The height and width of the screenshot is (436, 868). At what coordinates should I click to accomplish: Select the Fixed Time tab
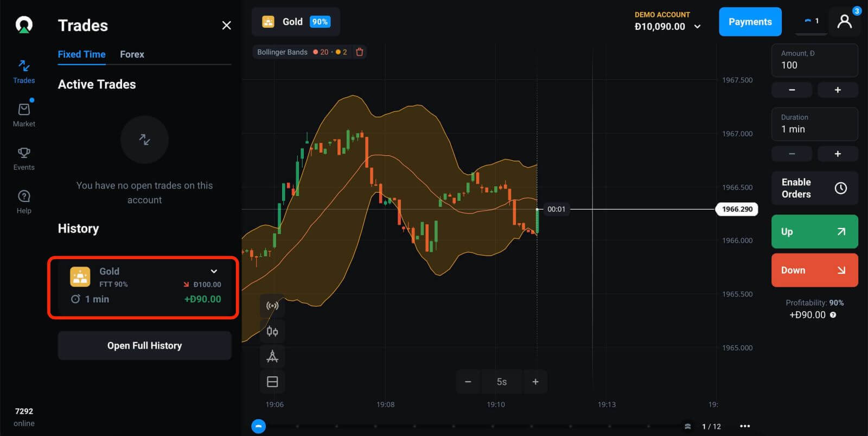pos(81,54)
